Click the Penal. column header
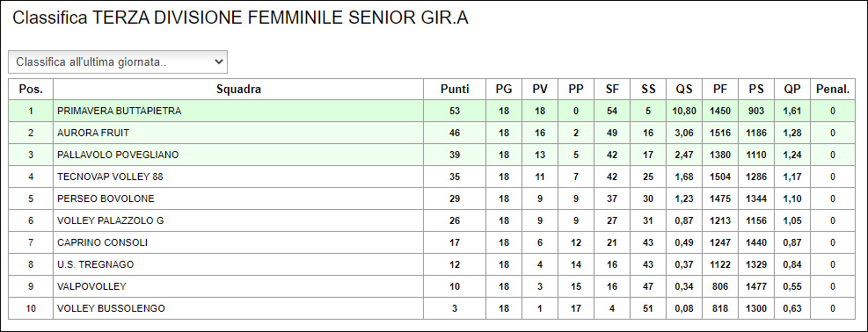The height and width of the screenshot is (332, 868). (833, 90)
